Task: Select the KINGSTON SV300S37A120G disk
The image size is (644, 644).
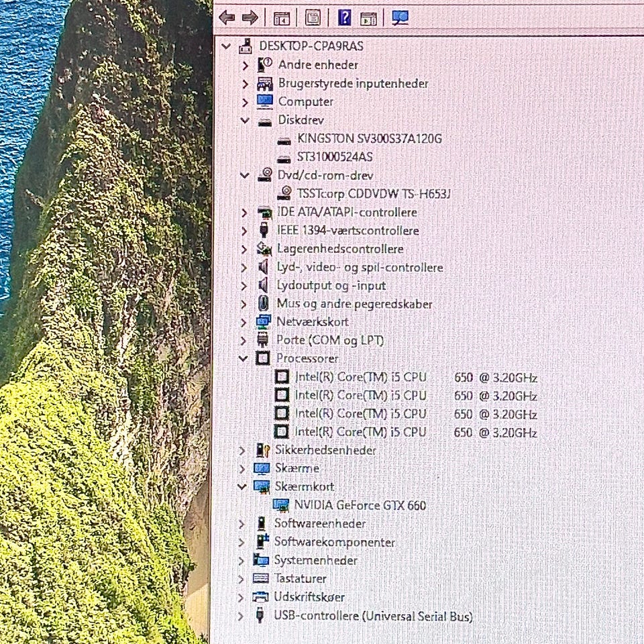Action: point(369,138)
